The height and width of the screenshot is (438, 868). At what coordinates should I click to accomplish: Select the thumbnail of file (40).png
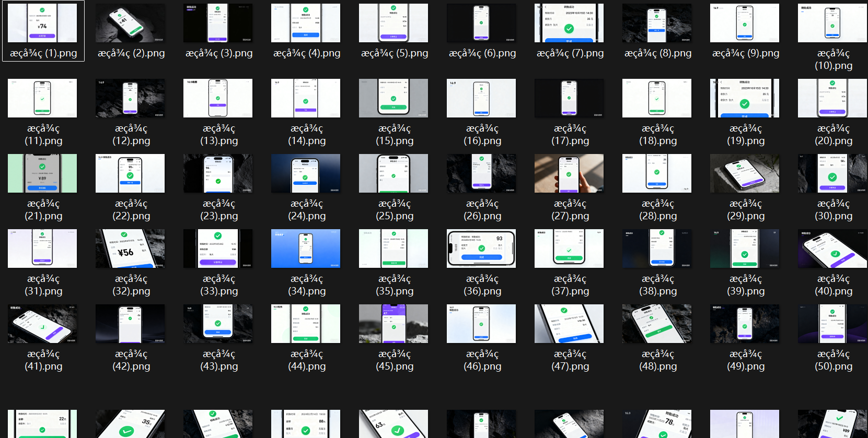(832, 248)
